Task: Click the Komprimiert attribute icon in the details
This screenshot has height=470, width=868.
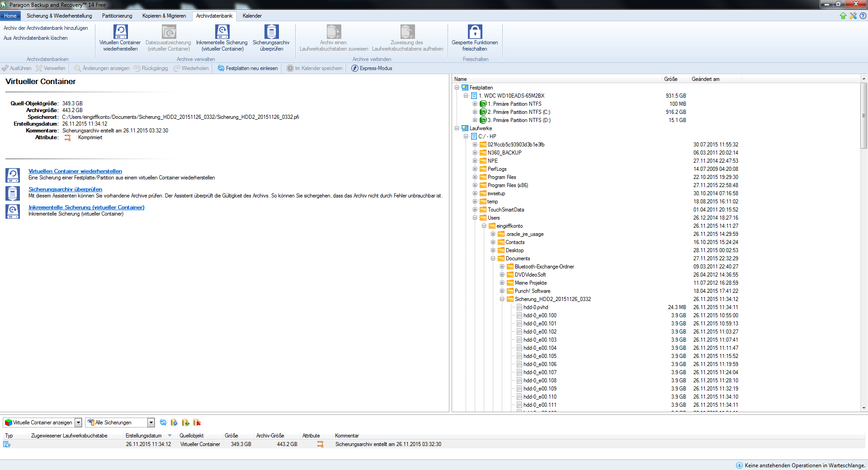Action: coord(67,138)
